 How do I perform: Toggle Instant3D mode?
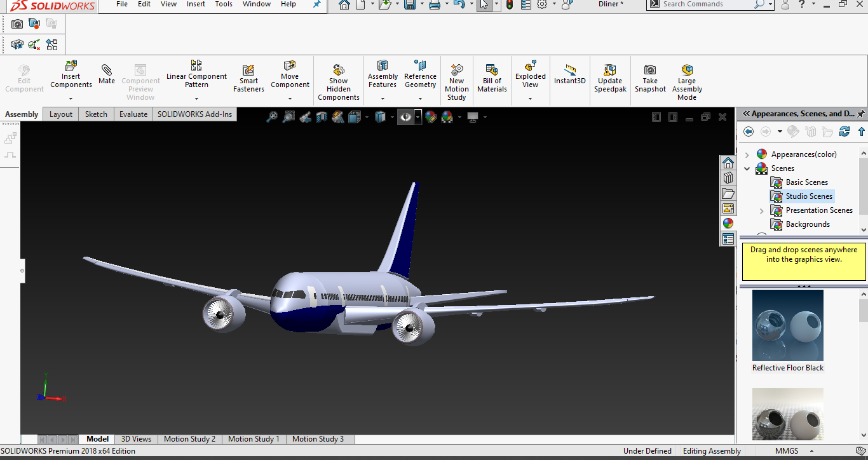pos(569,74)
